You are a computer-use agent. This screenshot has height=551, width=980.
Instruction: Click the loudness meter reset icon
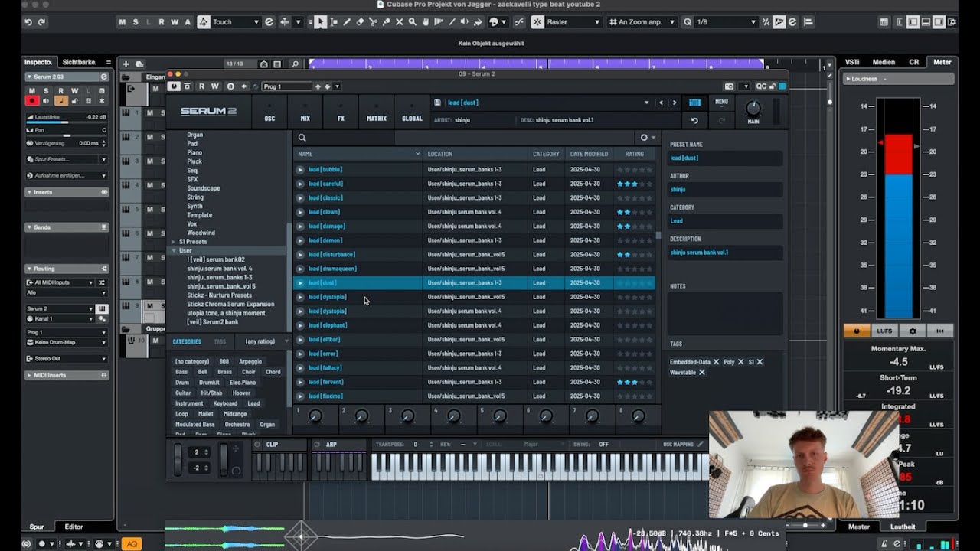coord(940,331)
